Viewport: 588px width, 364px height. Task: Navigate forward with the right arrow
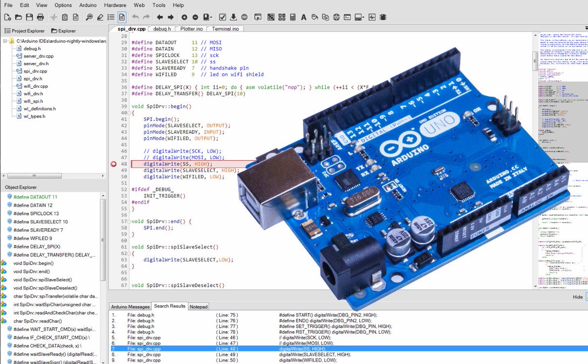[x=171, y=17]
